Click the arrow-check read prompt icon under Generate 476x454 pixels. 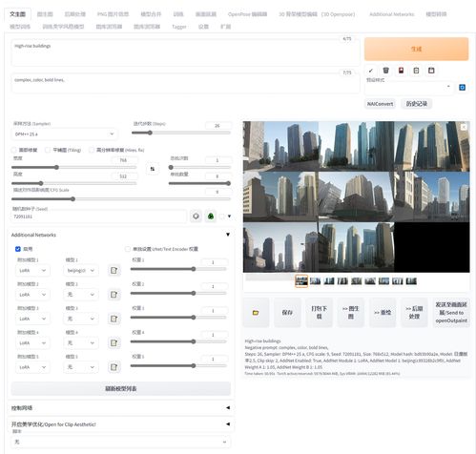370,71
